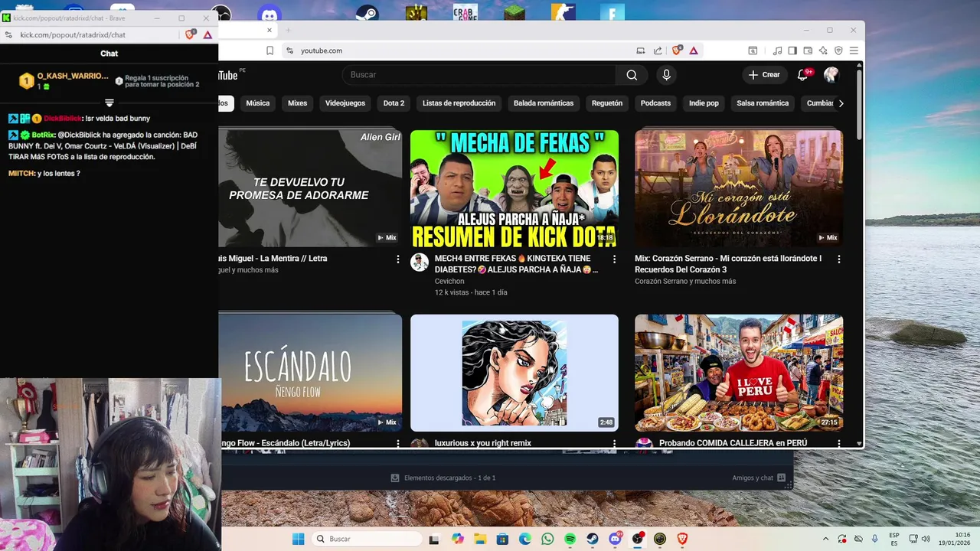
Task: Click MIITCH username in chat
Action: 21,174
